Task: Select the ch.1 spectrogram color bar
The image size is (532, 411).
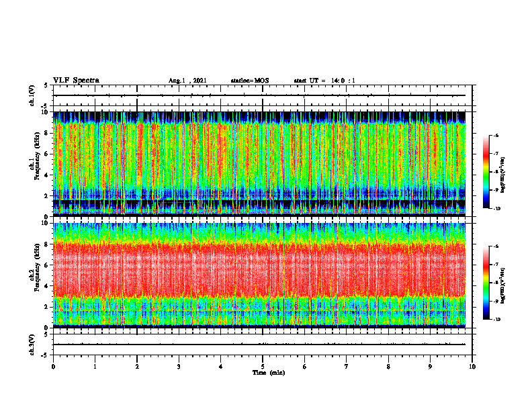Action: [x=486, y=172]
